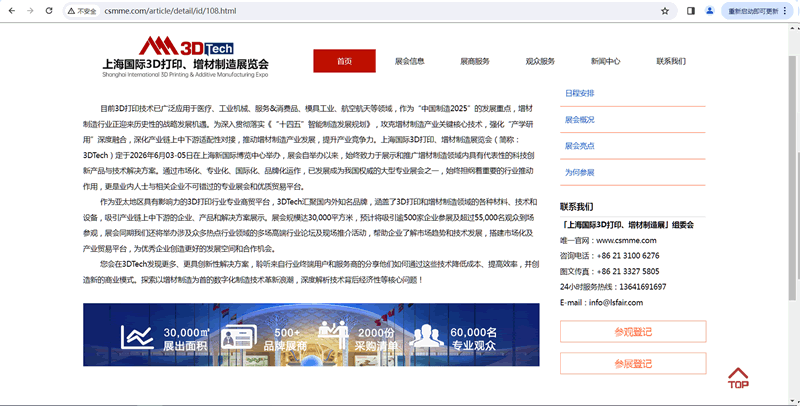Click the 参观登记 button
The image size is (800, 406).
click(x=632, y=331)
